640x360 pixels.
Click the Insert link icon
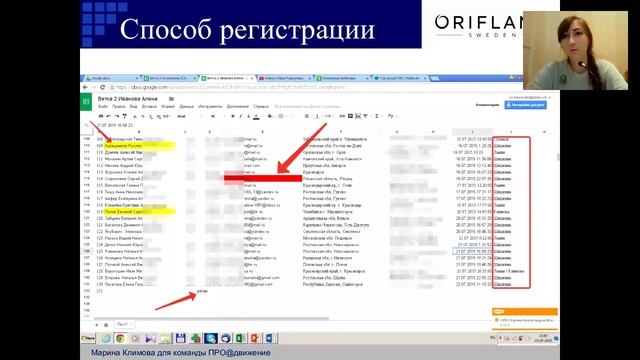coord(342,116)
